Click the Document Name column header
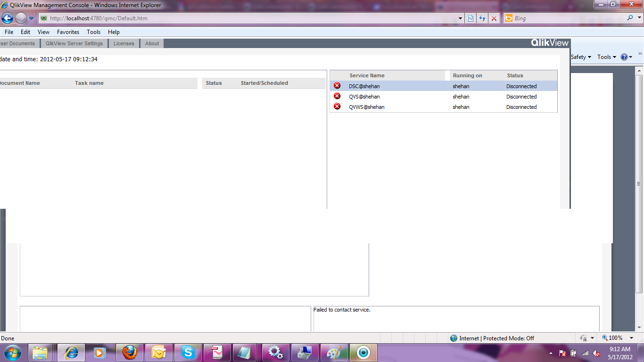 pos(19,83)
